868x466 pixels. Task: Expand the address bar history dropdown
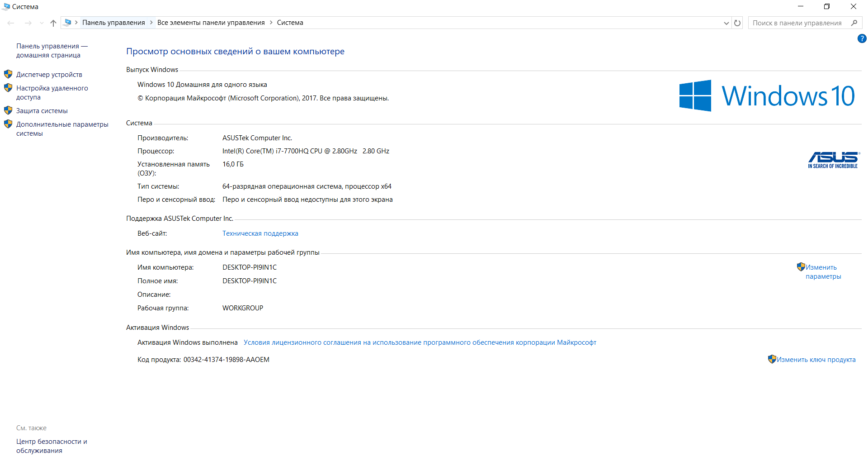[x=726, y=23]
